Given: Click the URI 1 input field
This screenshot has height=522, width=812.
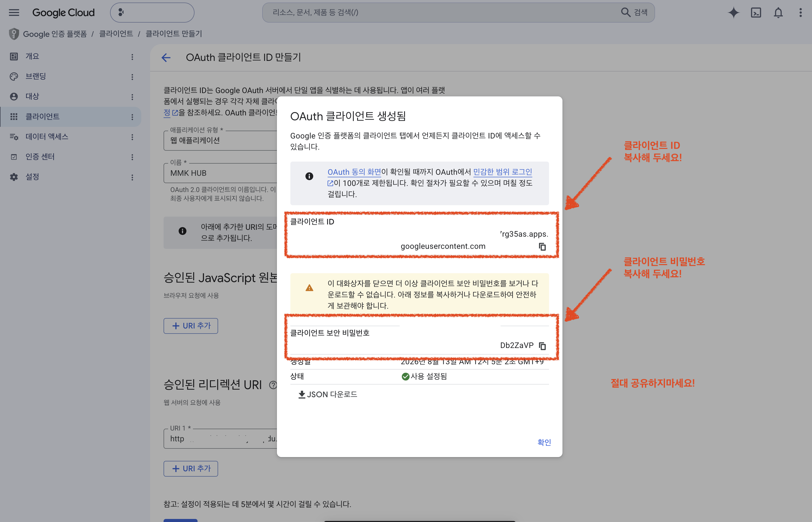Looking at the screenshot, I should [220, 439].
